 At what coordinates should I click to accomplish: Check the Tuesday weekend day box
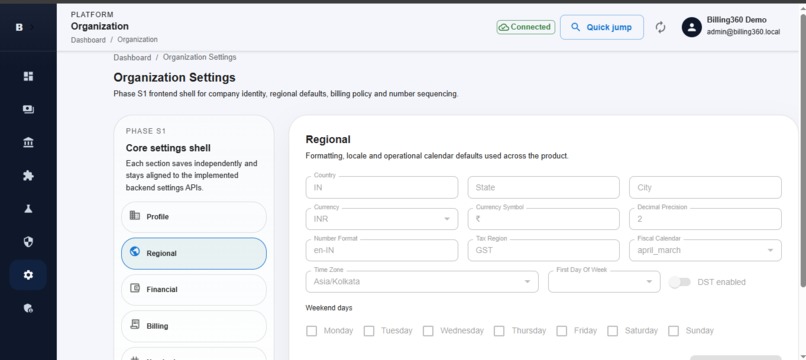[x=369, y=331]
